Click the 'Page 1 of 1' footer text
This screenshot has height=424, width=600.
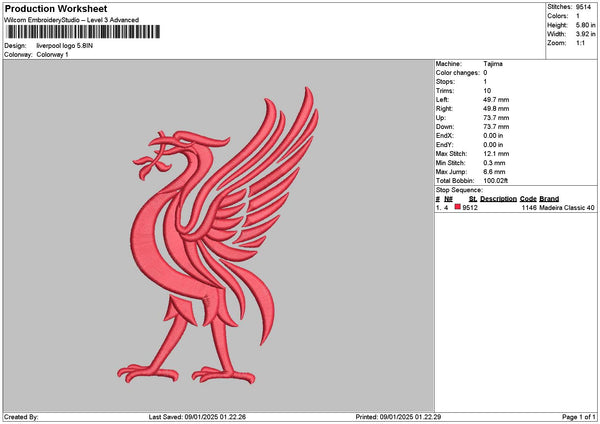coord(579,417)
